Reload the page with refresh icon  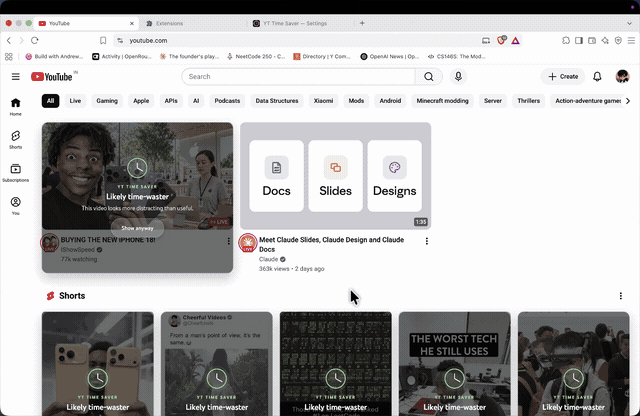click(35, 40)
